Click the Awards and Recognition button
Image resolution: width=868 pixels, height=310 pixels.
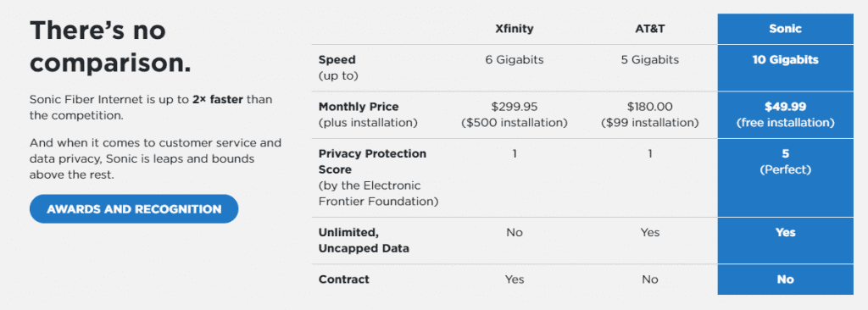point(134,209)
